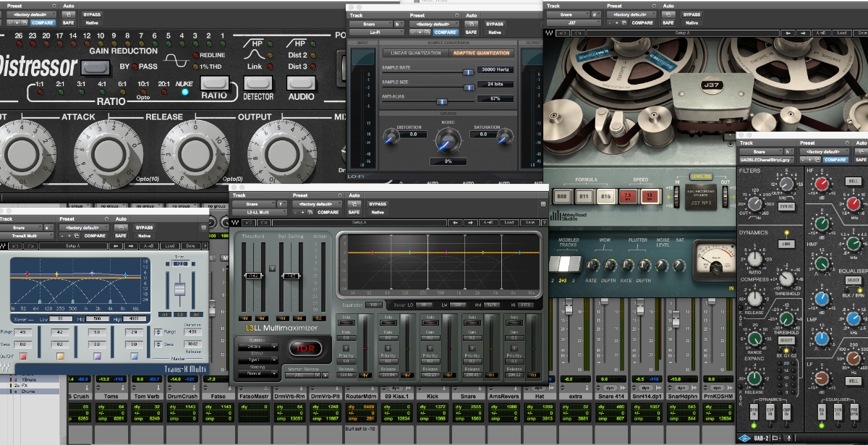The height and width of the screenshot is (445, 868).
Task: Open factory default preset menu in TransX Multi window
Action: click(84, 228)
